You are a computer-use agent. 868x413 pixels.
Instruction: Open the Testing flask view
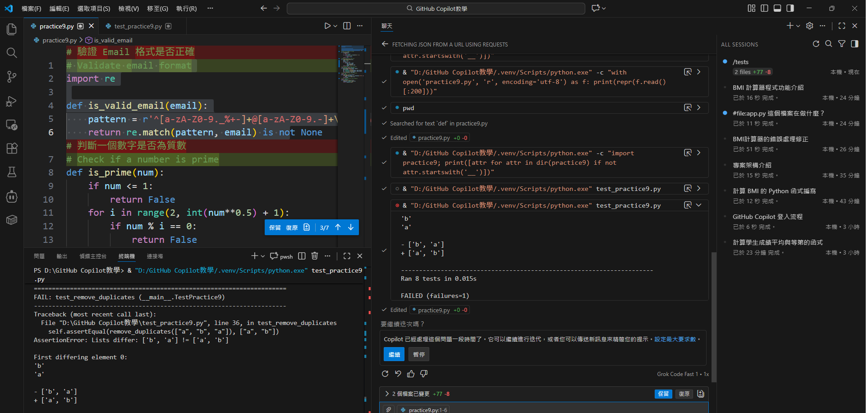[12, 172]
